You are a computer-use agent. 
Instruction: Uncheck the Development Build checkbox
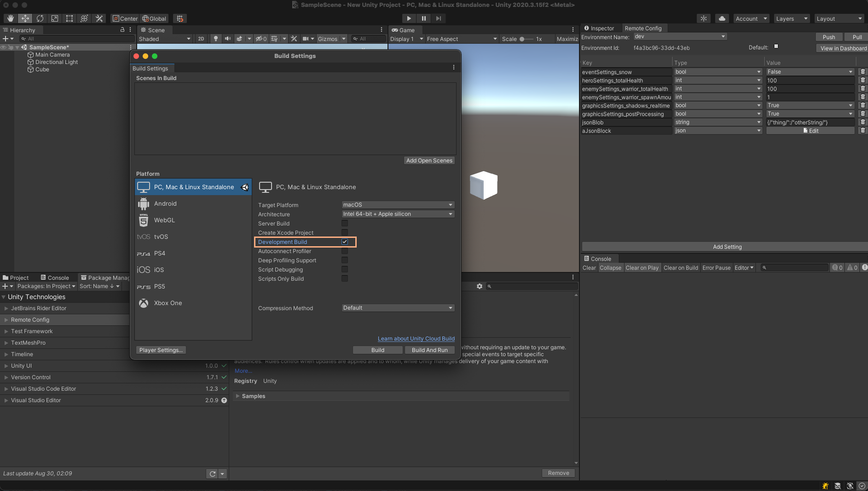[345, 242]
